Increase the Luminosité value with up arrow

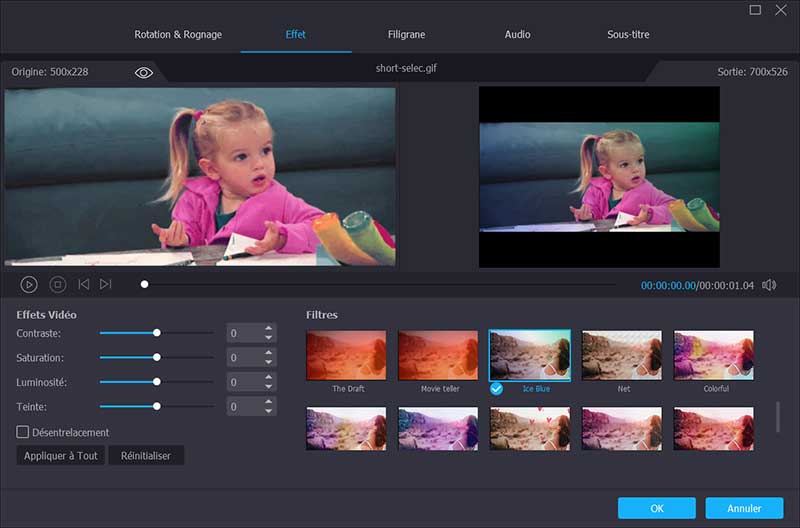[x=269, y=377]
